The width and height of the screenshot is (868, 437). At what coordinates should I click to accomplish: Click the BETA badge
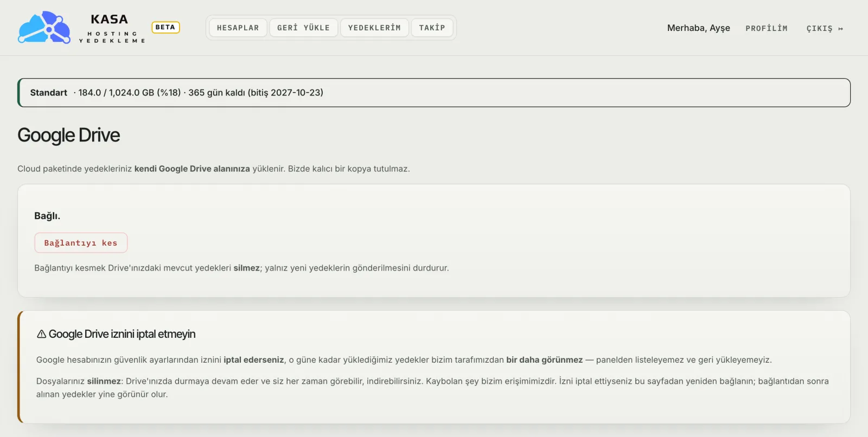[165, 27]
